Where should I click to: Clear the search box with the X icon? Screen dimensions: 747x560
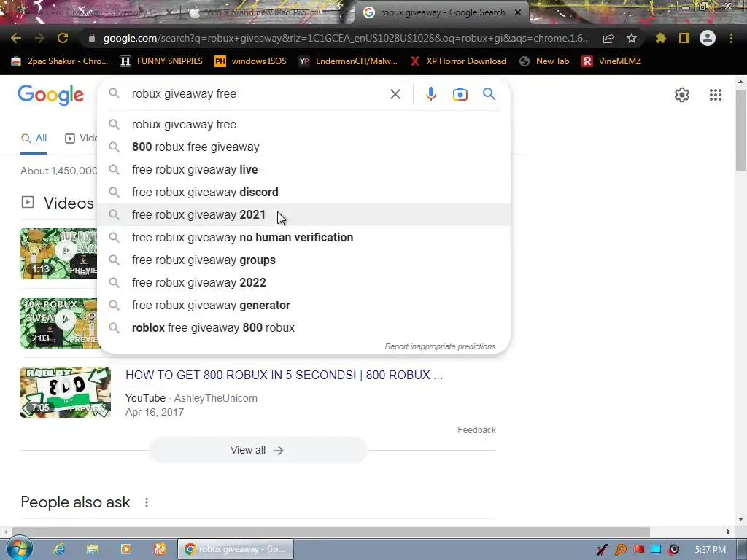[395, 94]
